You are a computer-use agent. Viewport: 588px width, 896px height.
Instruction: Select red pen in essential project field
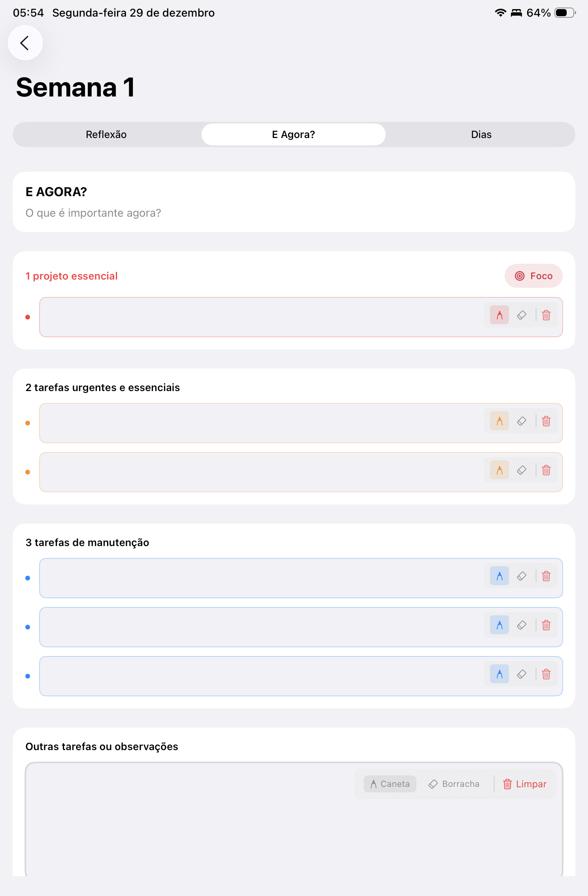coord(499,315)
